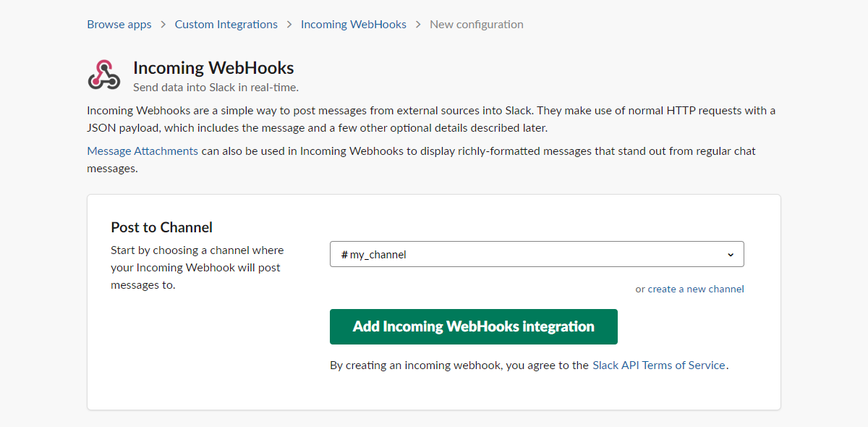The image size is (868, 427).
Task: Click the Incoming WebHooks page heading
Action: click(x=213, y=67)
